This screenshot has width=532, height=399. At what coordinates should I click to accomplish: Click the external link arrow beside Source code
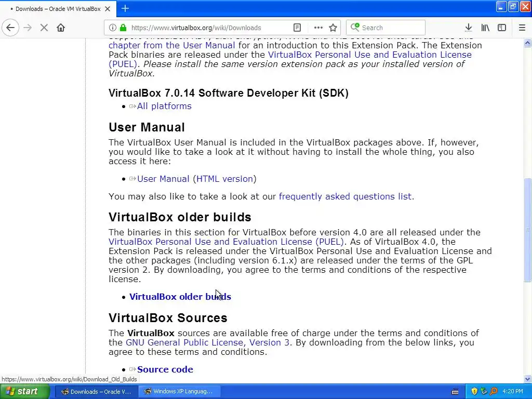132,369
